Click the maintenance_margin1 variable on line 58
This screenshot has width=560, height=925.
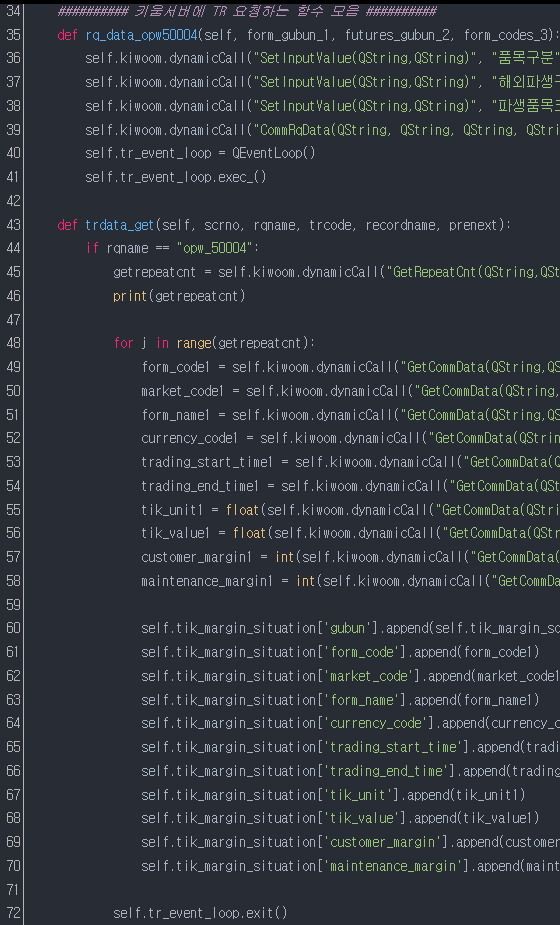(207, 581)
